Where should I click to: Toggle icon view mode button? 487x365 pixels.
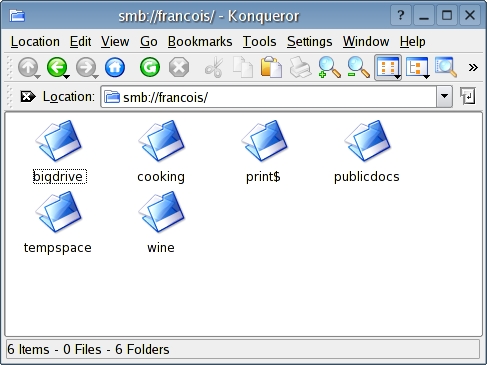[x=388, y=68]
